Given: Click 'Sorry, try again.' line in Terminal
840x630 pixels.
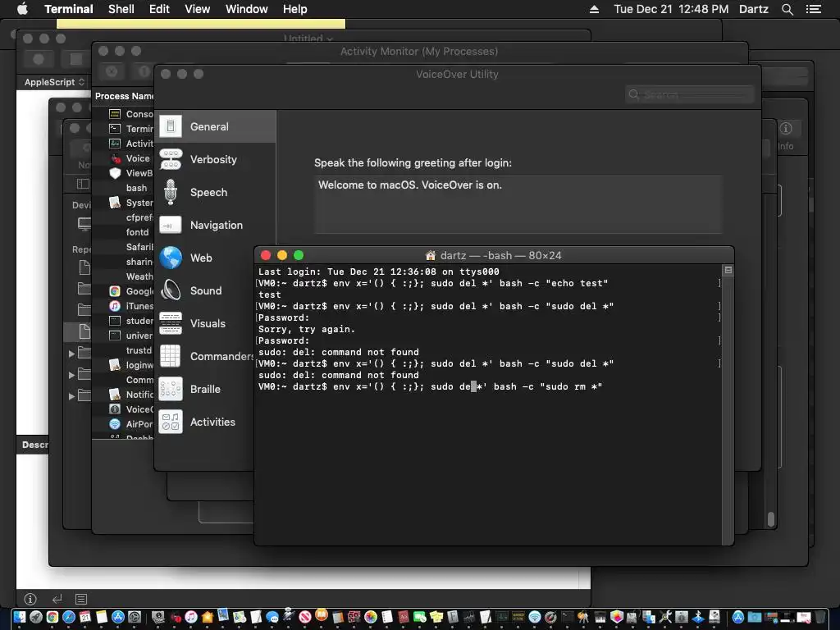Looking at the screenshot, I should pyautogui.click(x=307, y=329).
